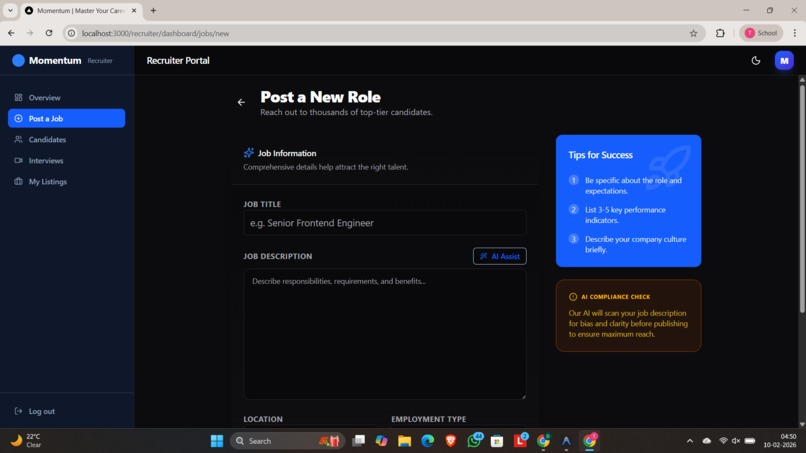This screenshot has width=806, height=453.
Task: Open the M user avatar menu
Action: pyautogui.click(x=784, y=61)
